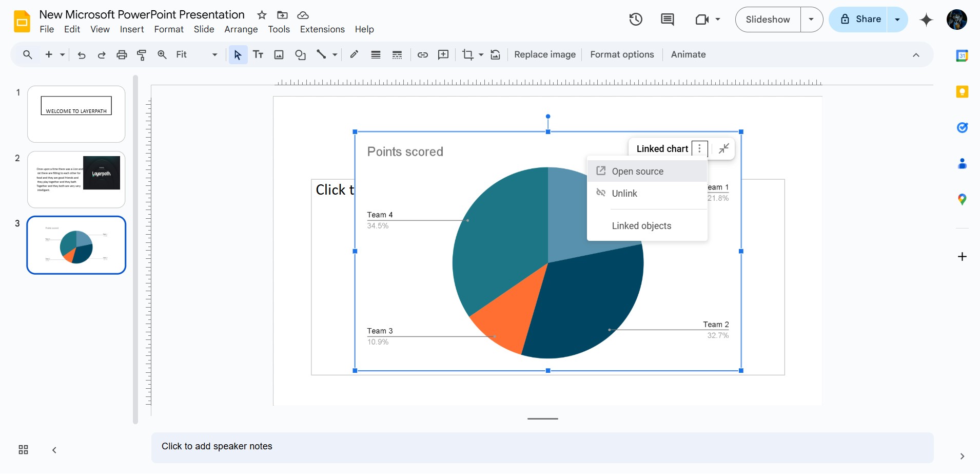
Task: Click the border color pencil icon
Action: pyautogui.click(x=354, y=54)
